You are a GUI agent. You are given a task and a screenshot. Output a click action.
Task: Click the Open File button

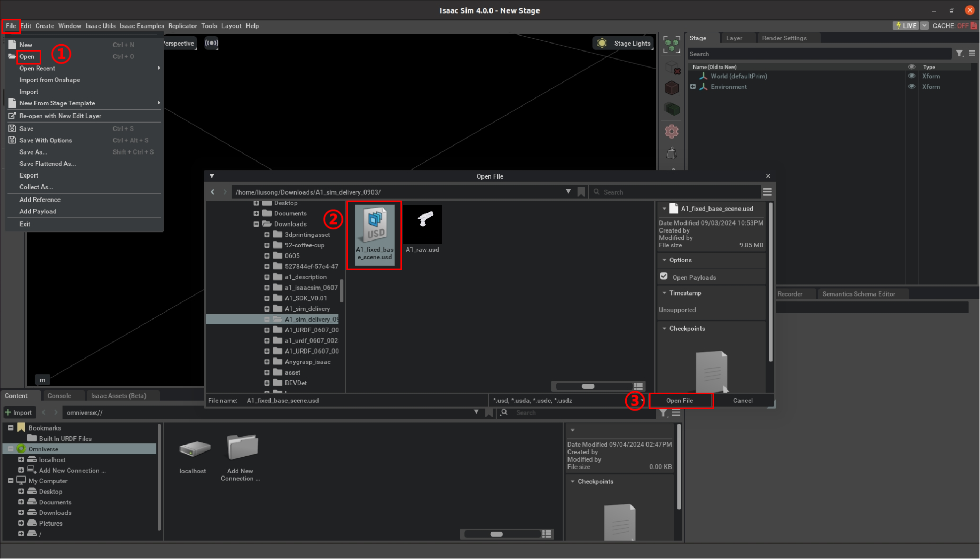point(679,401)
